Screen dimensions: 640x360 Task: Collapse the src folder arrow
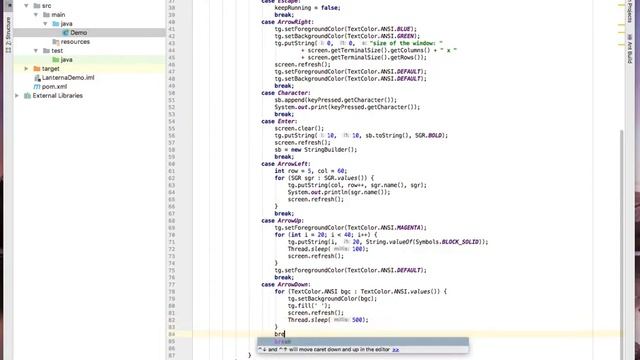pos(27,6)
